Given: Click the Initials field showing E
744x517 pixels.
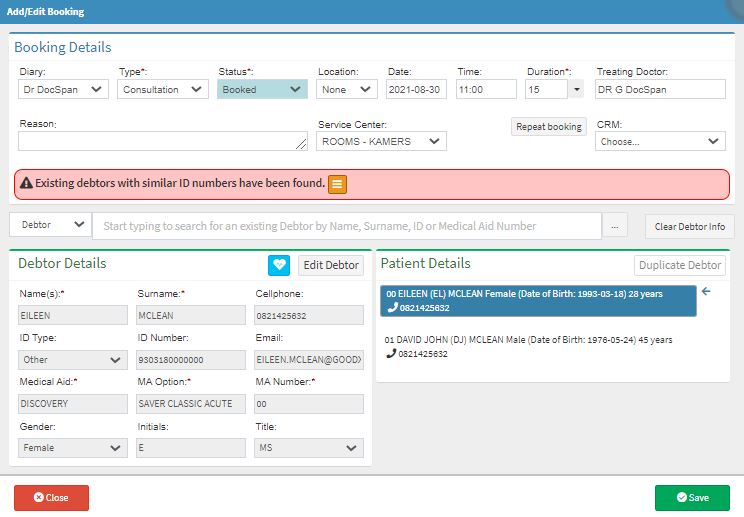Looking at the screenshot, I should click(x=191, y=448).
